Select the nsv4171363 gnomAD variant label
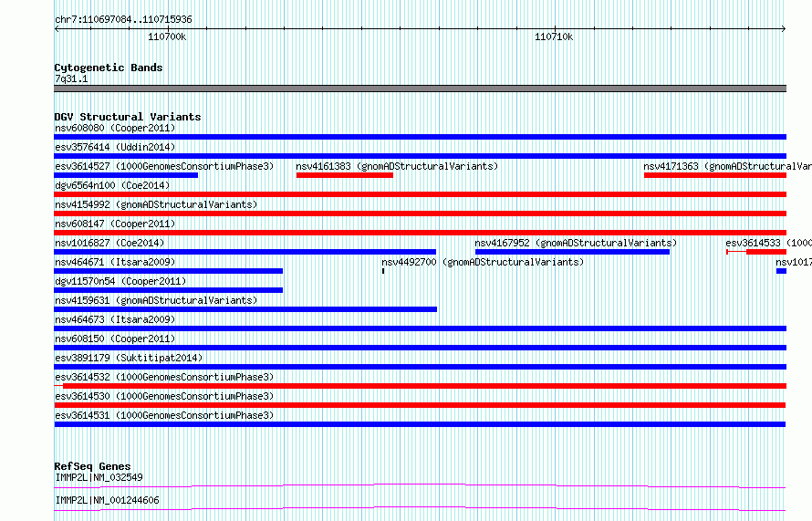Image resolution: width=812 pixels, height=521 pixels. 727,166
